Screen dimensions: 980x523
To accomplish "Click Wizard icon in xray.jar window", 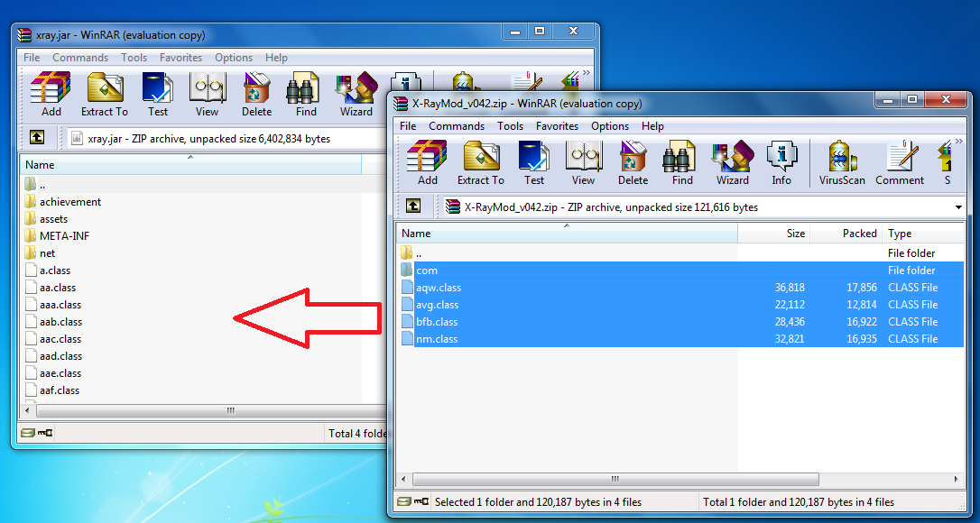I will point(356,94).
